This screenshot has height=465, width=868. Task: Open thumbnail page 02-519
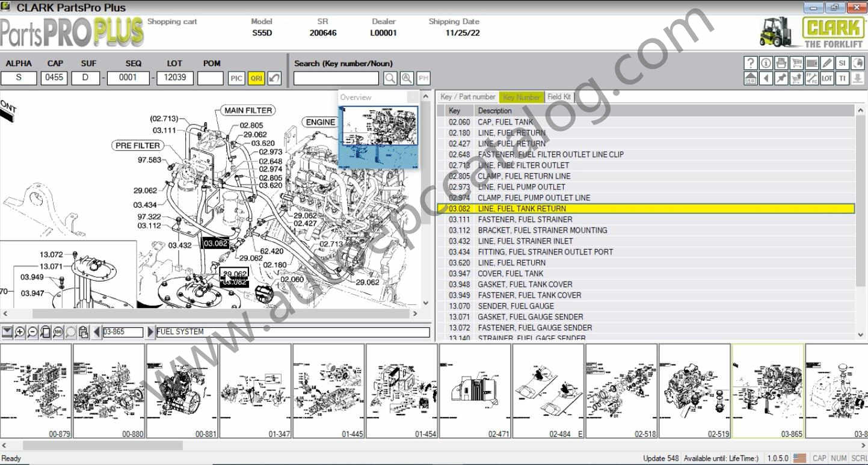click(695, 390)
